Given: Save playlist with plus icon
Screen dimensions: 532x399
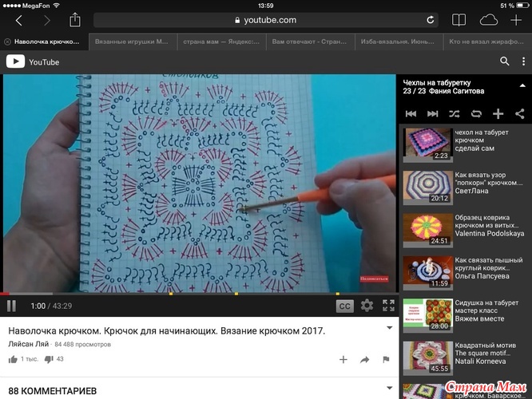Looking at the screenshot, I should point(498,114).
